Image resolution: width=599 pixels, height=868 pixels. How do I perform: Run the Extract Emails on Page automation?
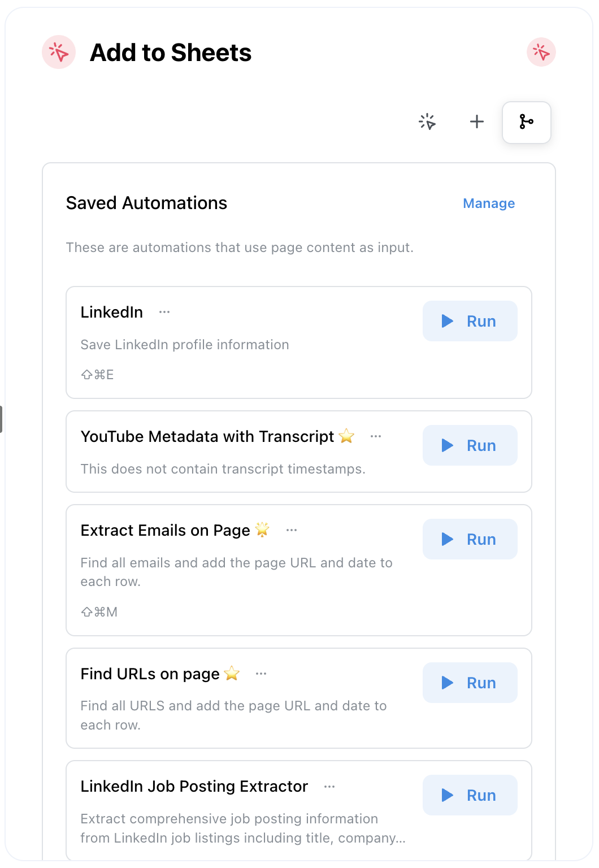point(470,539)
